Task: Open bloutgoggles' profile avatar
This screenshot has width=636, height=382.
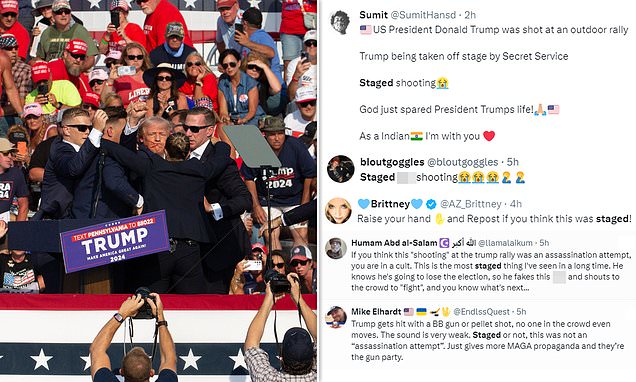Action: 341,169
